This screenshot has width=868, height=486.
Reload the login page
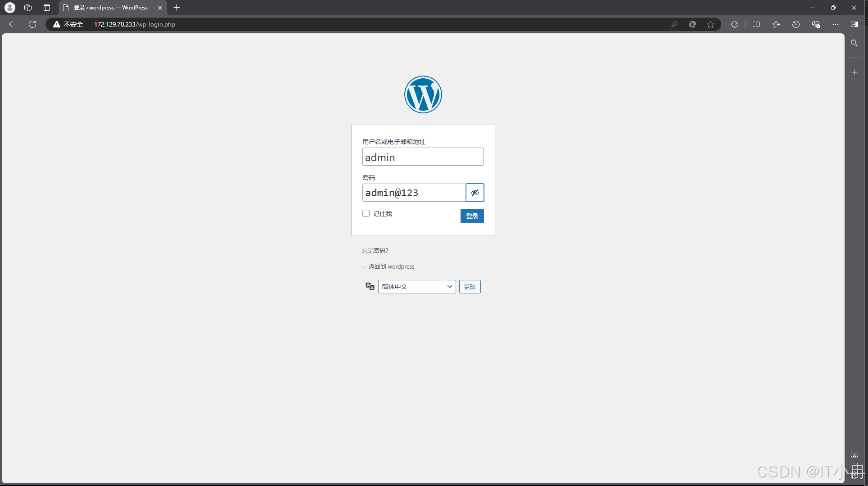[x=32, y=24]
